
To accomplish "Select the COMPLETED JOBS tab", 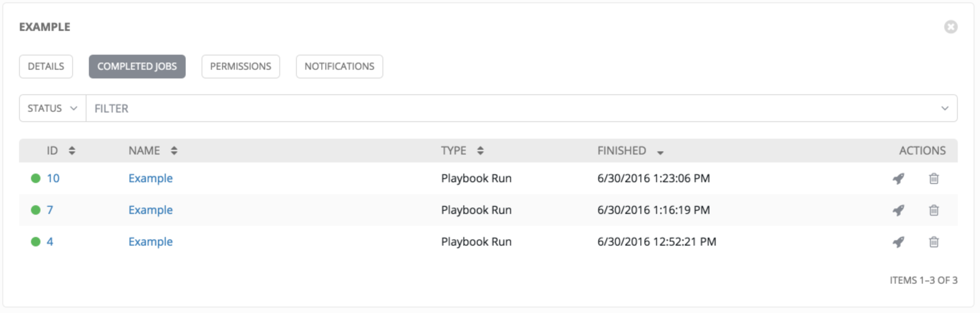I will [x=137, y=67].
